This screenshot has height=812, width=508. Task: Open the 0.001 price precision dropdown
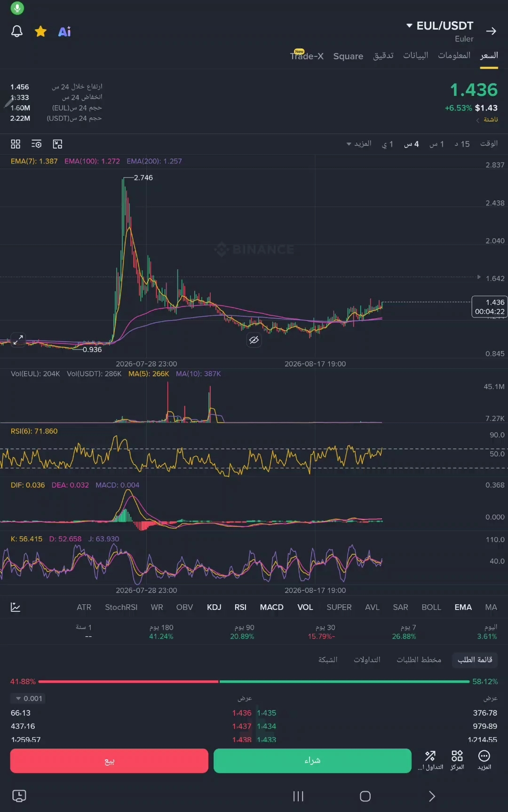pyautogui.click(x=29, y=698)
